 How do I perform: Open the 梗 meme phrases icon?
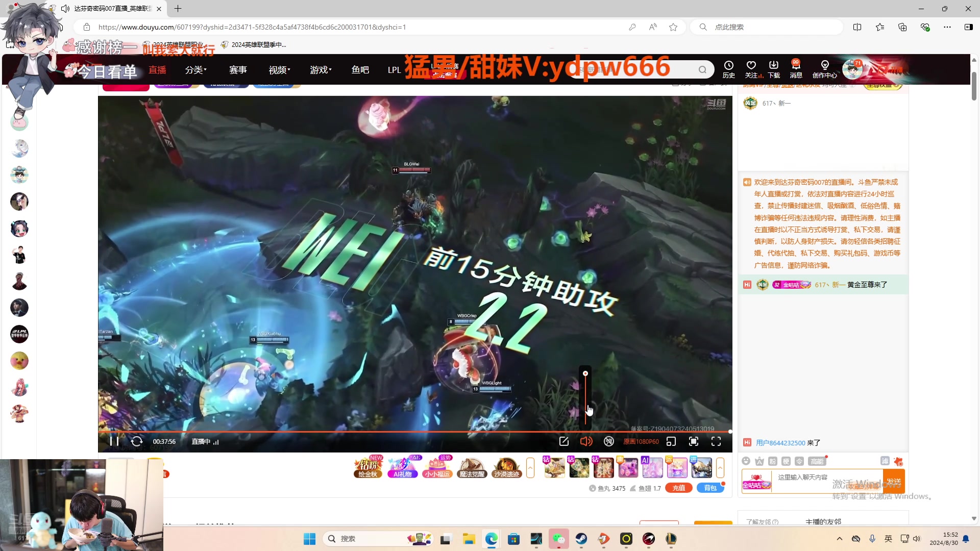[x=786, y=461]
